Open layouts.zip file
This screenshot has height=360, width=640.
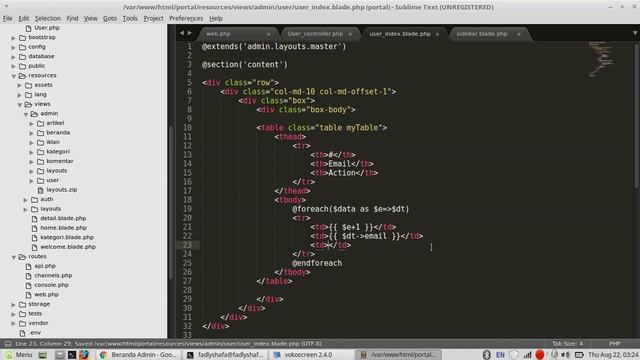pyautogui.click(x=61, y=190)
